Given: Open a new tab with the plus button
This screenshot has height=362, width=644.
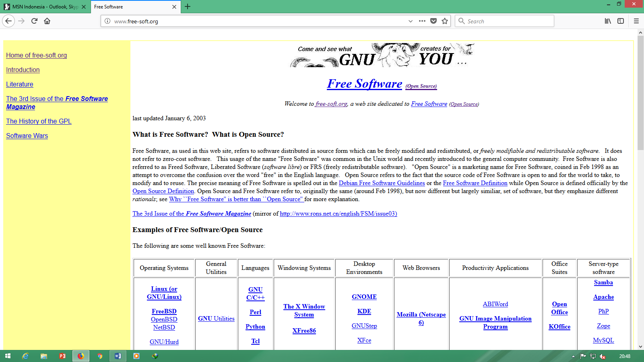Looking at the screenshot, I should click(x=188, y=6).
